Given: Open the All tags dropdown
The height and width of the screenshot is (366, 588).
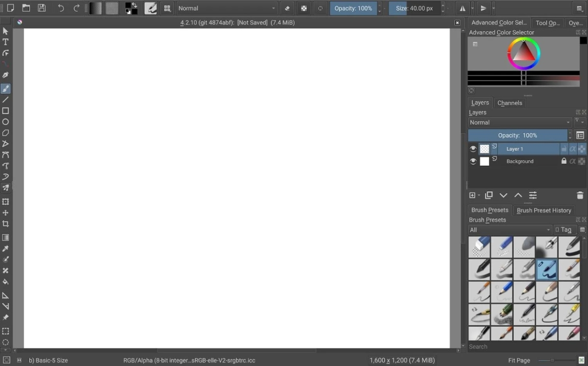Looking at the screenshot, I should pyautogui.click(x=509, y=229).
